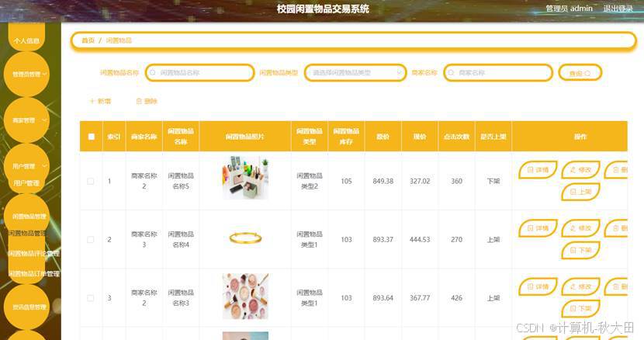Screen dimensions: 644x340
Task: Click the 点击次数 column header
Action: (456, 137)
